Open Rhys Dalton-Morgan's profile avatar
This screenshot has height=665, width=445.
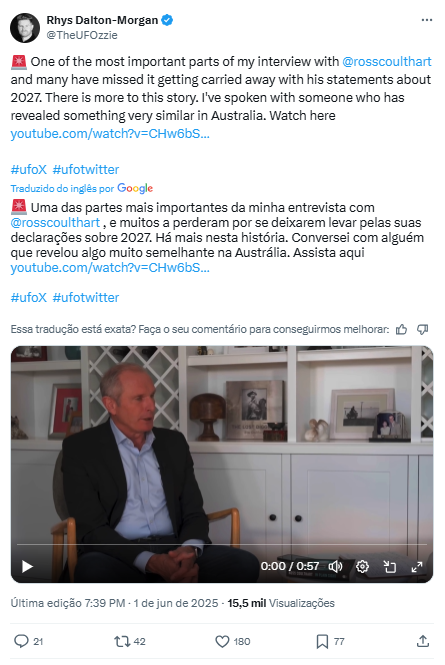(x=25, y=28)
